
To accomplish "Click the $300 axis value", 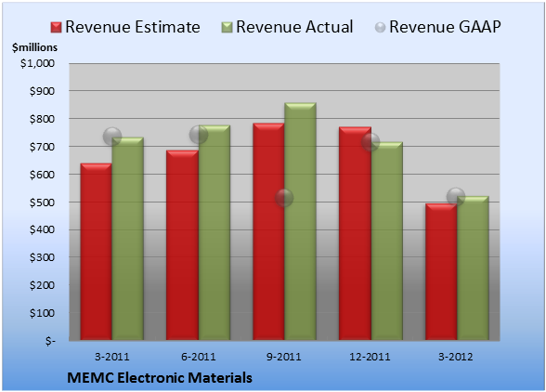I will tap(42, 257).
